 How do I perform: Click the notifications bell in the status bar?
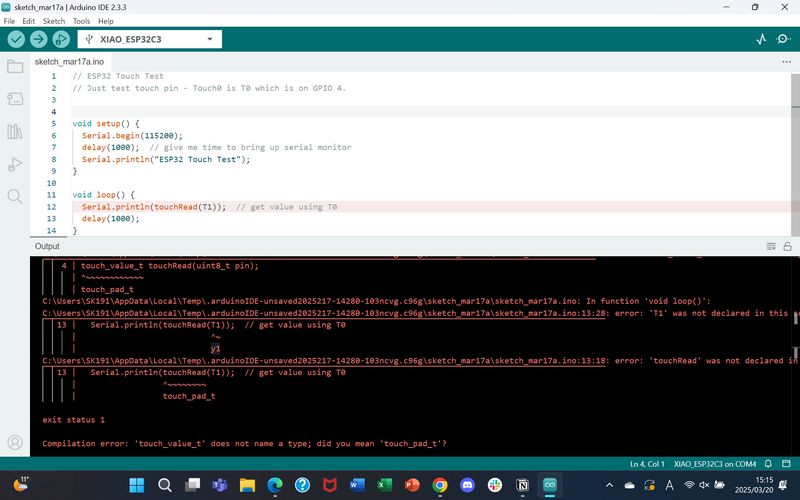768,464
